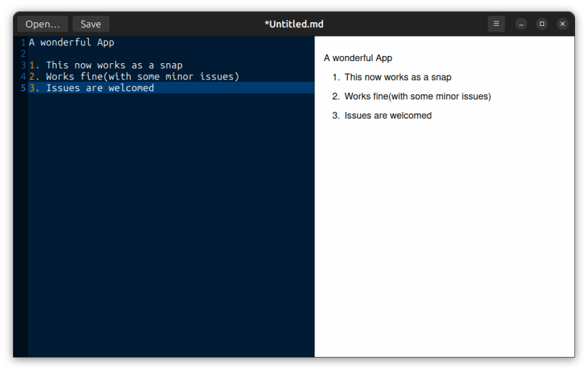
Task: Select the empty line 2 in editor
Action: [171, 54]
